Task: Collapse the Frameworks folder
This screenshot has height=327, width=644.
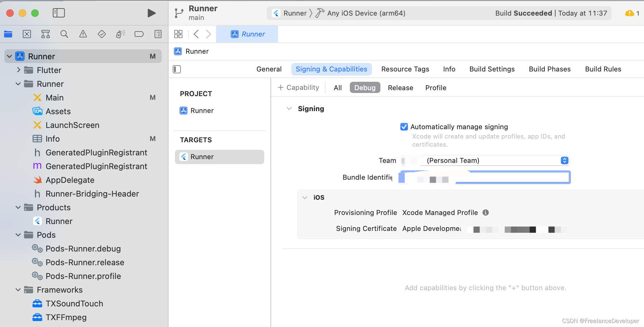Action: point(18,290)
